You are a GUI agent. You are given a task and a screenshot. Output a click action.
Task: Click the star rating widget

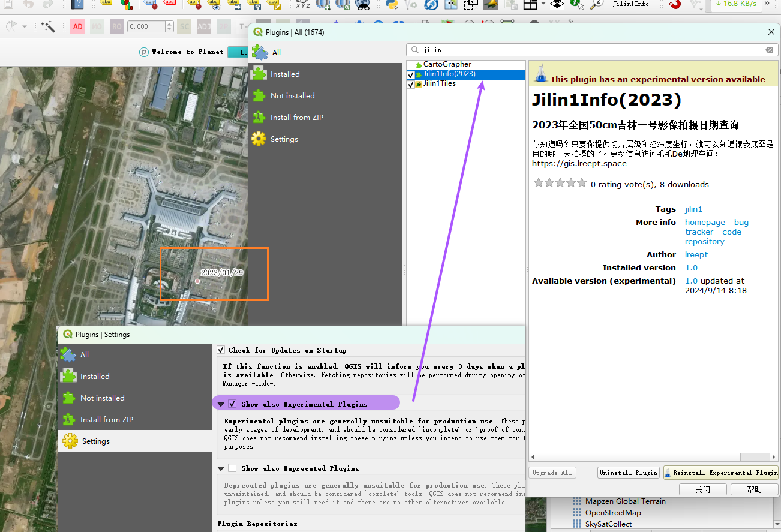pos(560,183)
